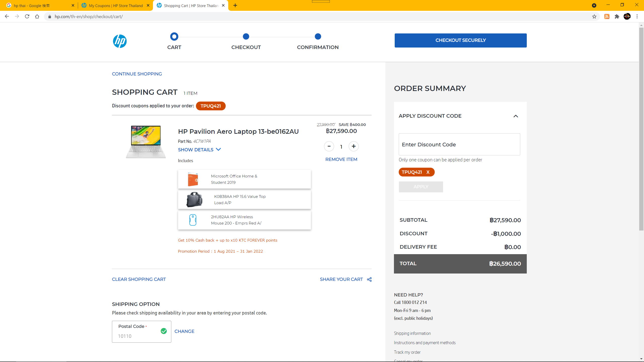Click SHARE YOUR CART link
The width and height of the screenshot is (644, 362).
341,279
